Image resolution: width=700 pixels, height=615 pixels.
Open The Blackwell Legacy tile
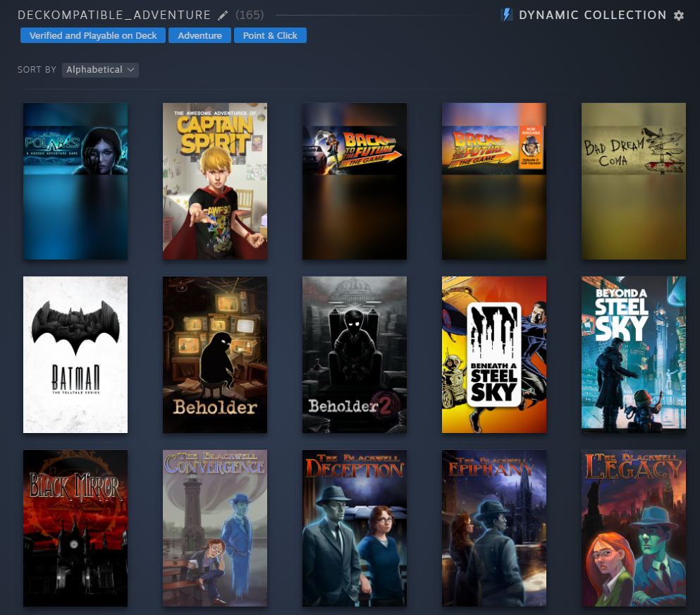coord(634,528)
